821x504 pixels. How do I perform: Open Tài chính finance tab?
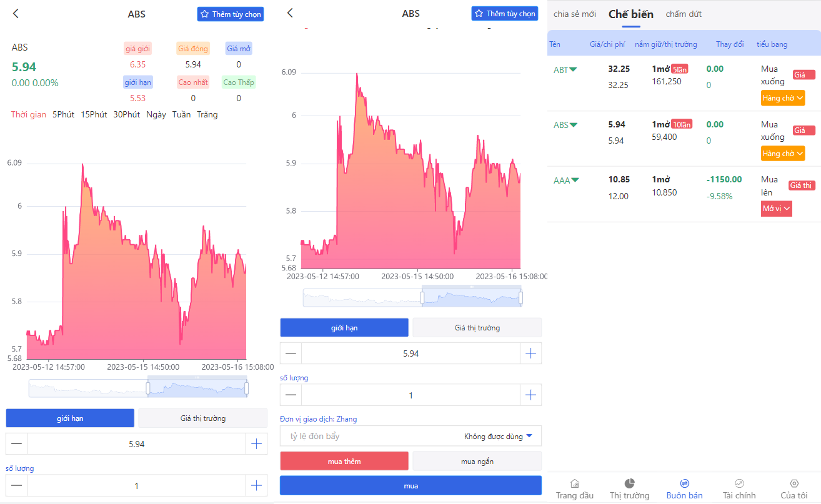[x=739, y=488]
